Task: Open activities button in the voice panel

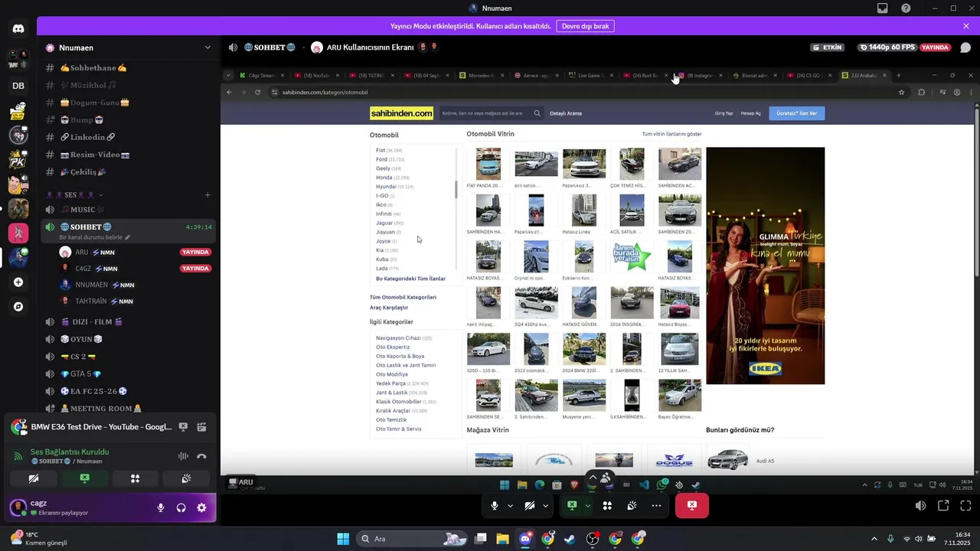Action: pos(135,478)
